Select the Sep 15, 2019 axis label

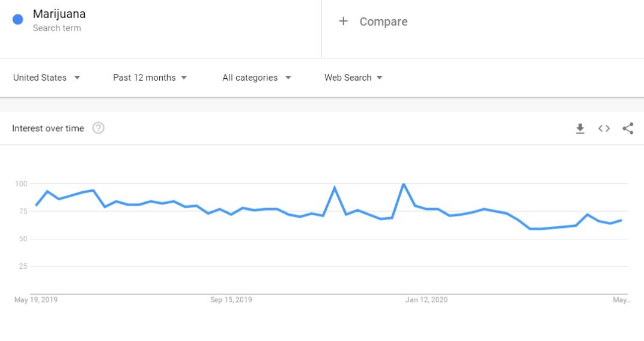231,300
